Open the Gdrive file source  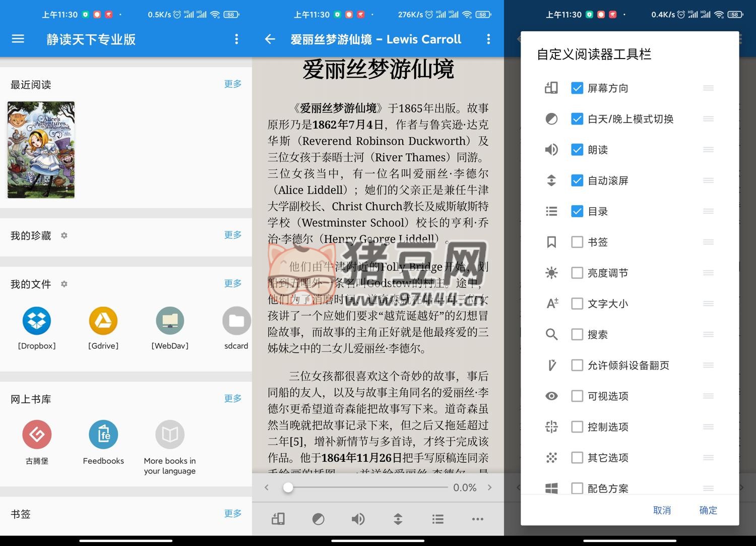(x=103, y=321)
